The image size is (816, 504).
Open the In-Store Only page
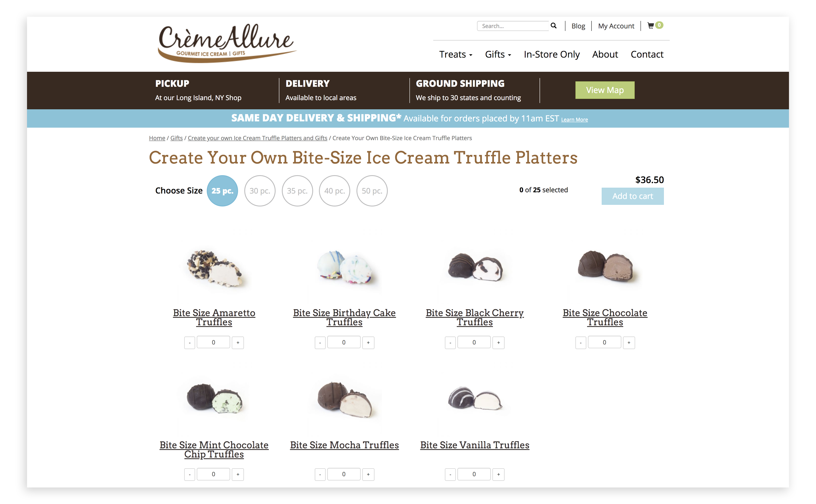(x=552, y=54)
